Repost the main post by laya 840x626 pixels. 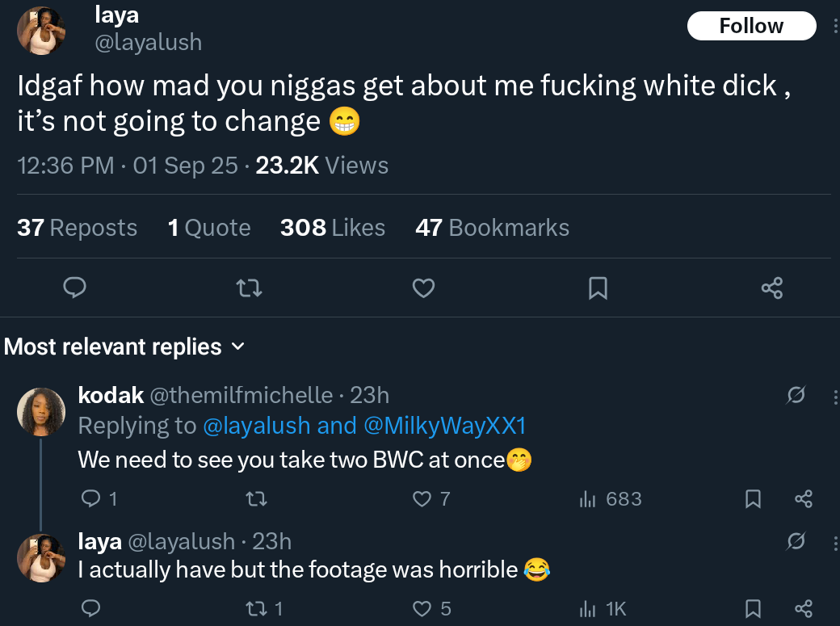[249, 287]
